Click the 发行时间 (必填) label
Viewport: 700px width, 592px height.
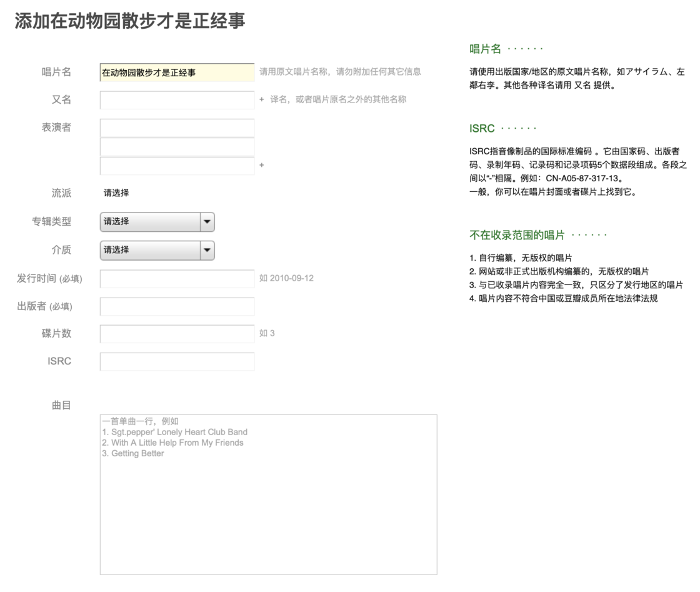(x=49, y=279)
